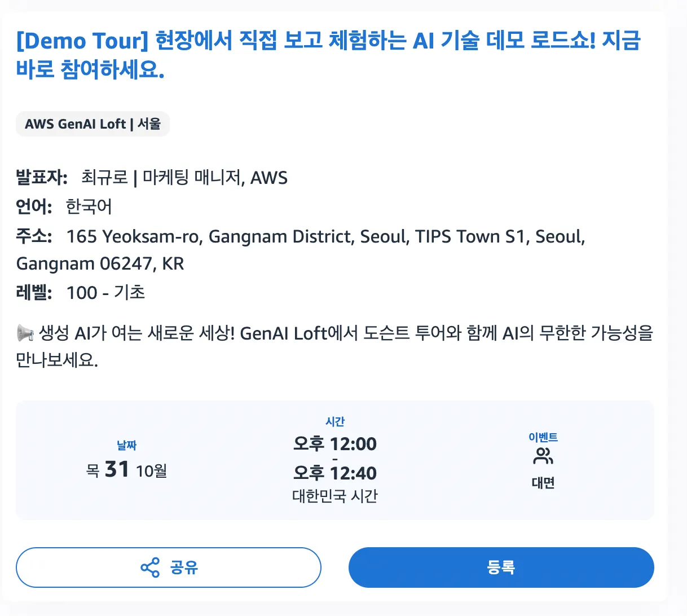Click the 발표자 presenter info row
This screenshot has width=687, height=616.
(x=151, y=178)
